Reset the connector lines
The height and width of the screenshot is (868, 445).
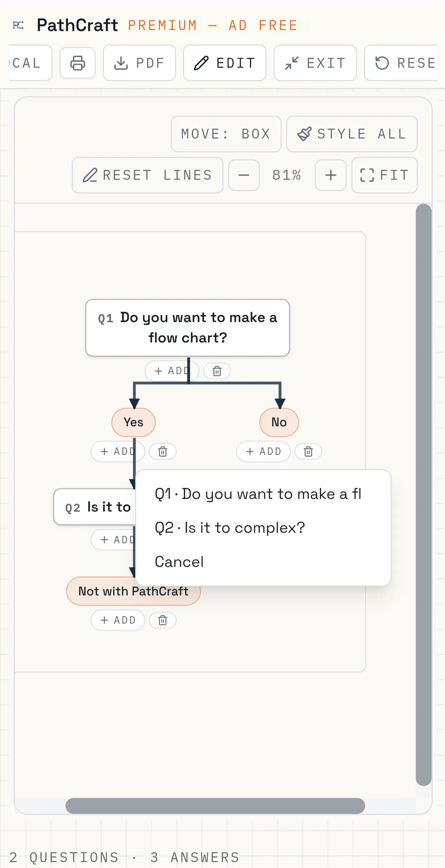point(148,175)
